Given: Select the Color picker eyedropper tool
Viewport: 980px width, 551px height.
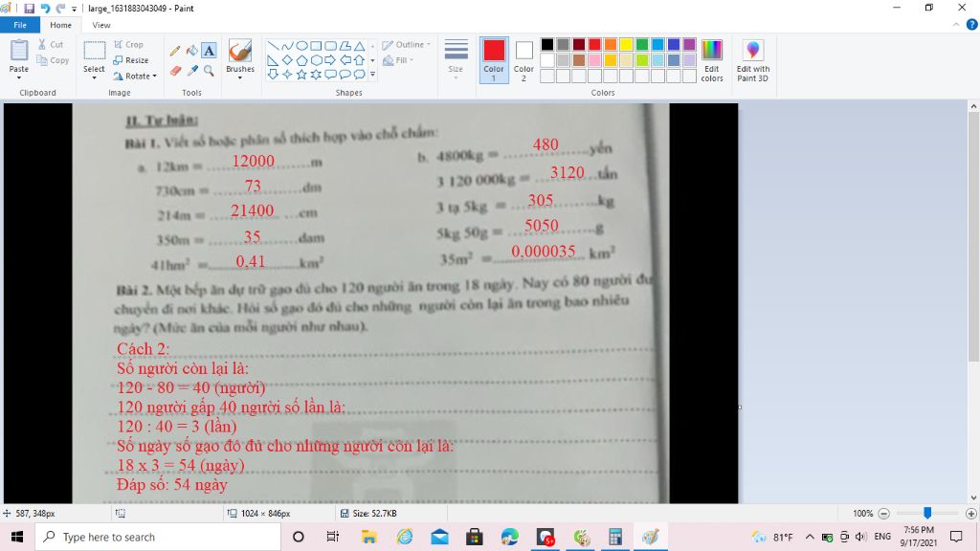Looking at the screenshot, I should [x=191, y=71].
